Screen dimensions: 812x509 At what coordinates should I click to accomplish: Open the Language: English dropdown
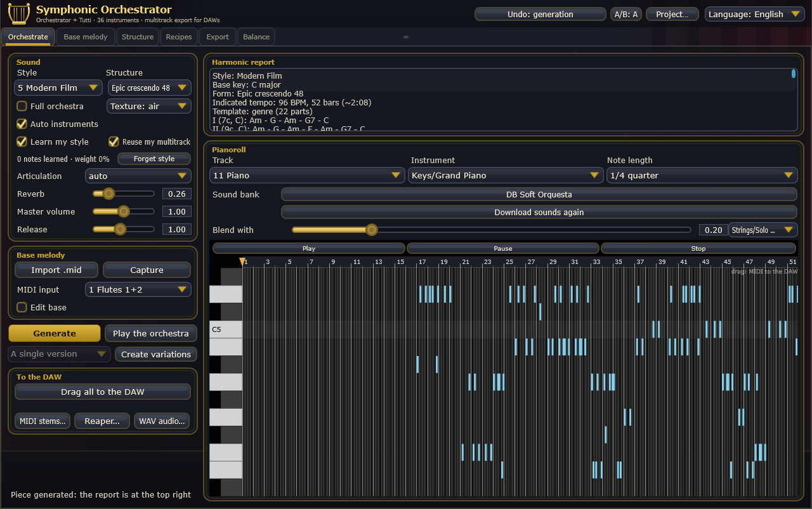[x=755, y=14]
